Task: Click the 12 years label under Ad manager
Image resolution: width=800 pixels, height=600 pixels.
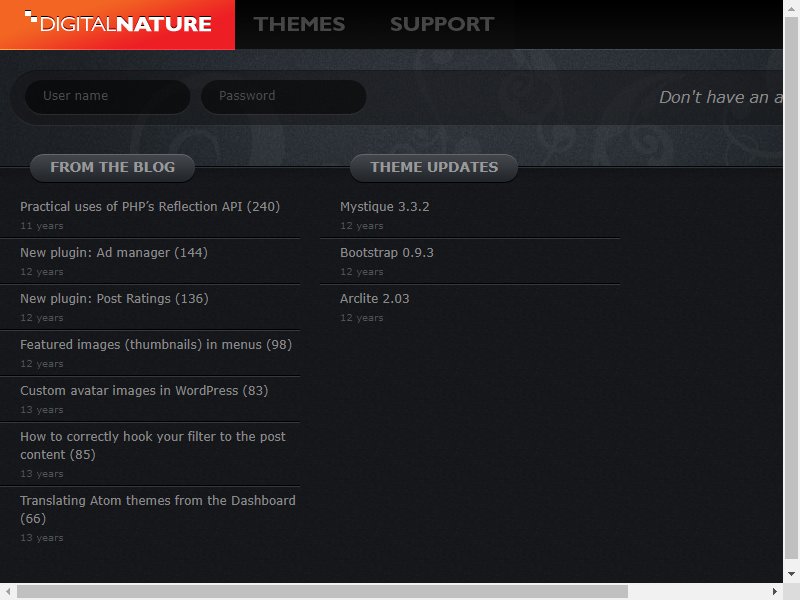Action: (x=42, y=271)
